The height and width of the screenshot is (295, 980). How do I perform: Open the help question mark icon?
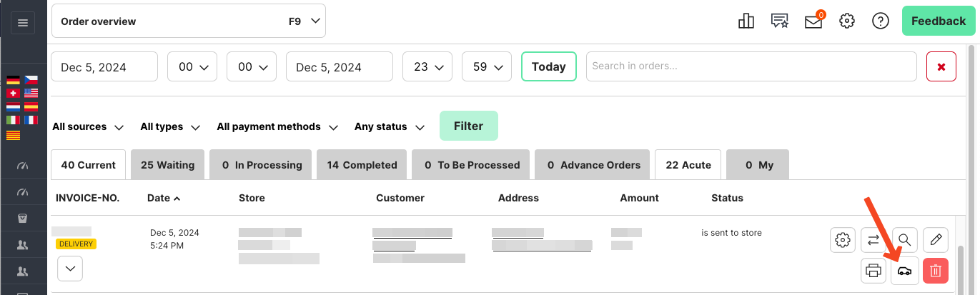pos(881,21)
